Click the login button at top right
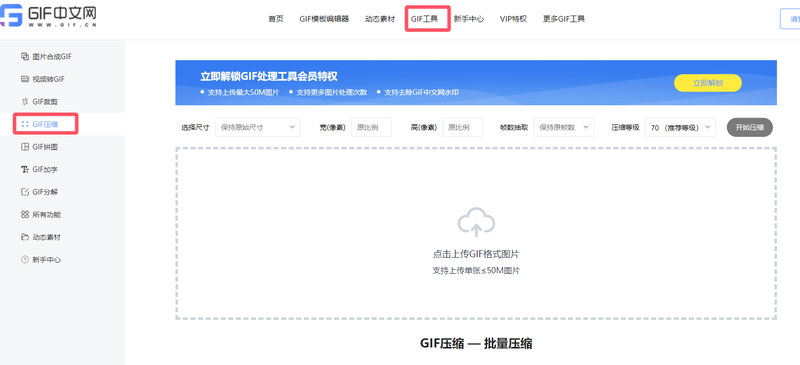Screen dimensions: 800x365 790,19
